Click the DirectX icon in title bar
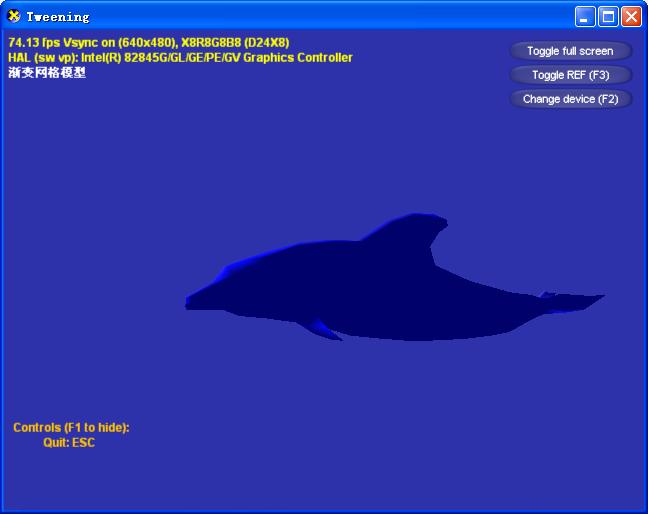The image size is (648, 514). [x=14, y=16]
